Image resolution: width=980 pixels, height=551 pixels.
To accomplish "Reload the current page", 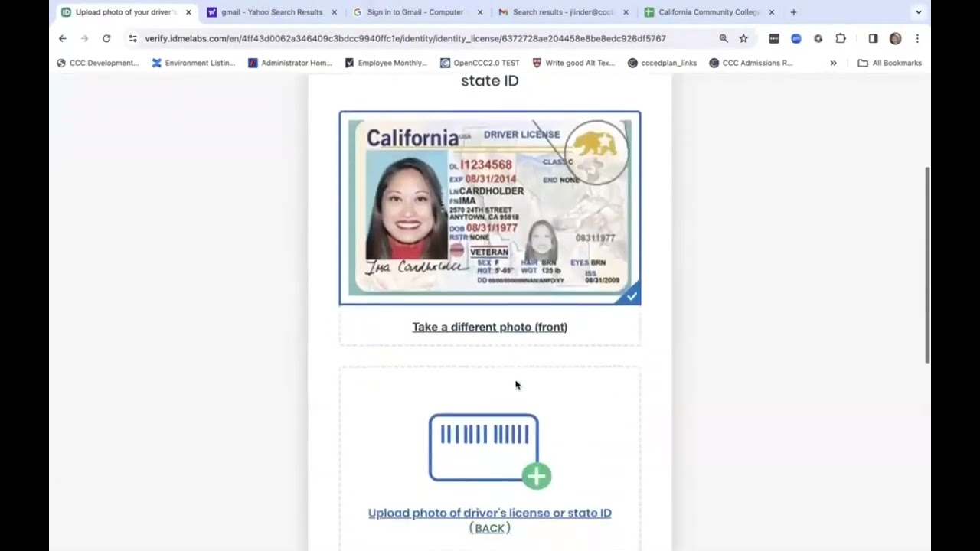I will pos(106,38).
